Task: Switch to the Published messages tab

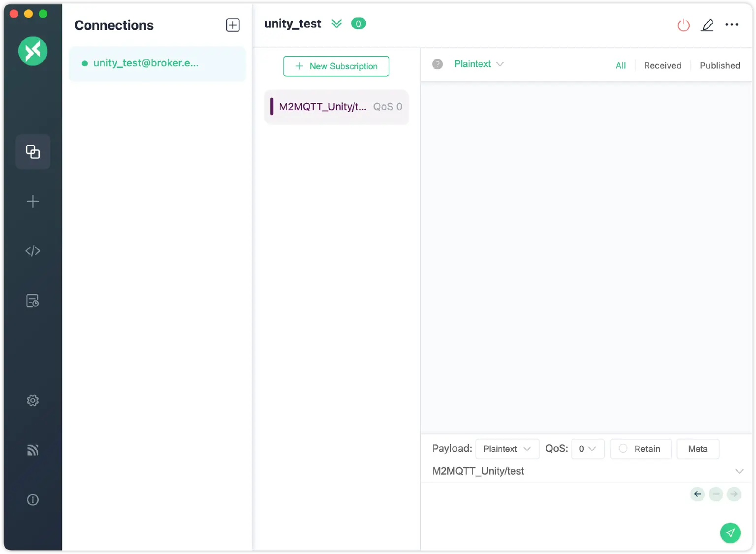Action: 720,65
